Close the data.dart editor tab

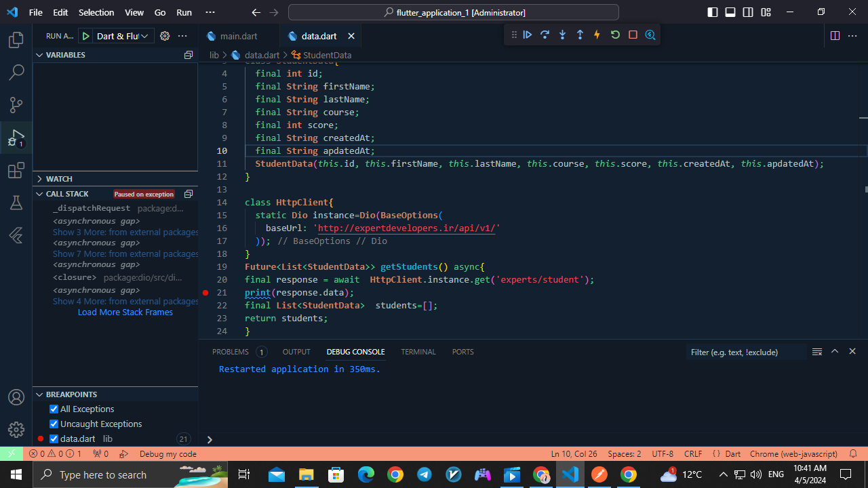[x=351, y=36]
